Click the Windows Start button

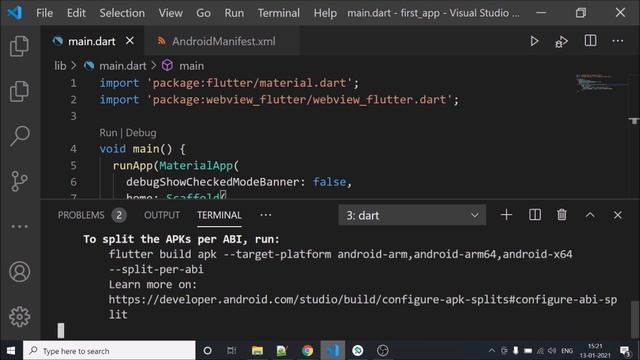click(11, 351)
